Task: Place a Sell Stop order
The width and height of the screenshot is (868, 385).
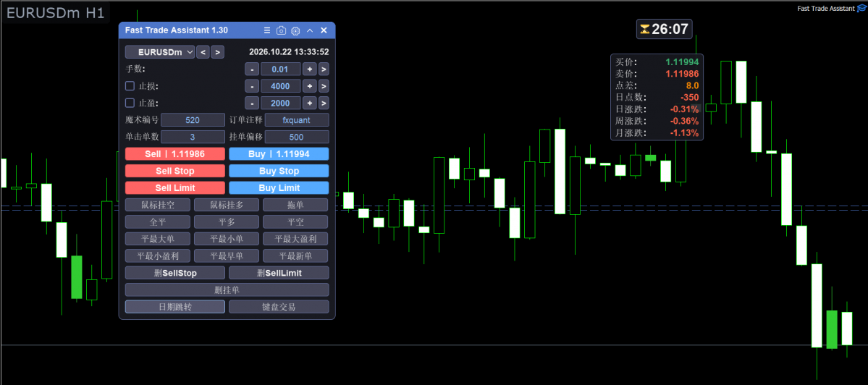Action: tap(175, 171)
